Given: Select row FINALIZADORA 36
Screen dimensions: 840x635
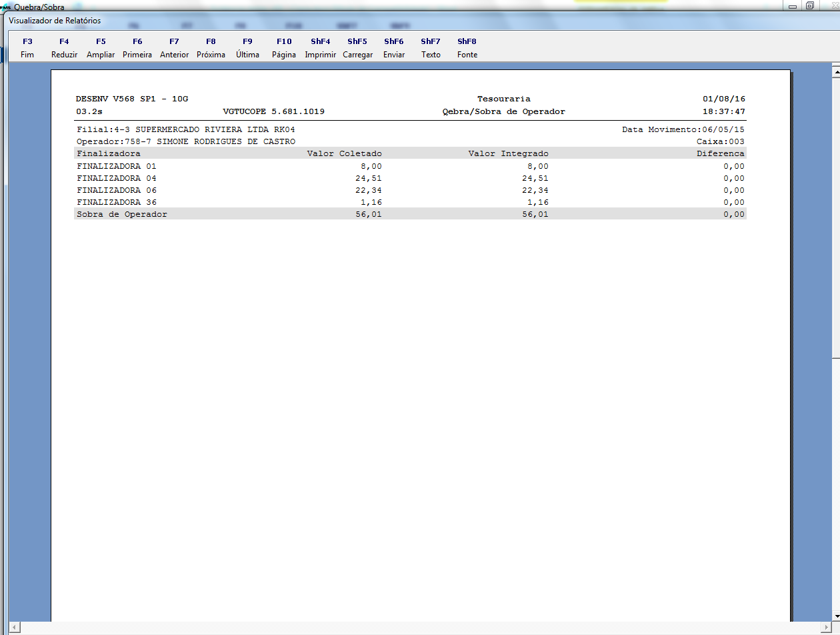Looking at the screenshot, I should 410,202.
